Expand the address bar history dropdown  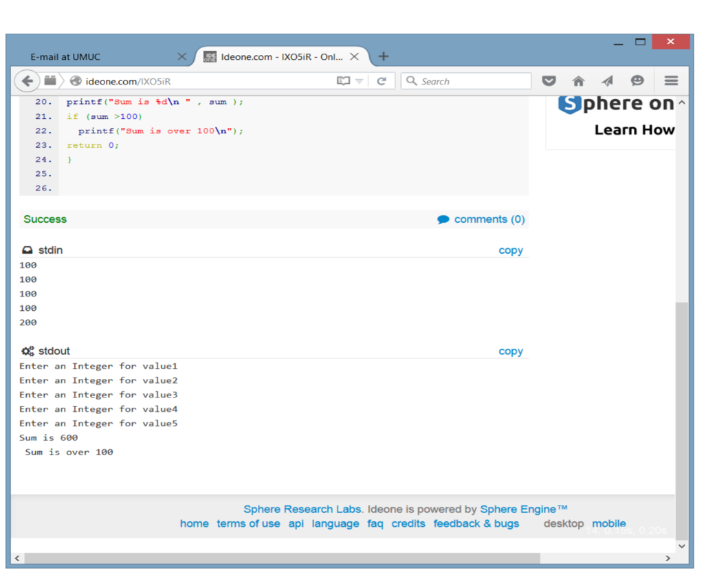(x=359, y=81)
